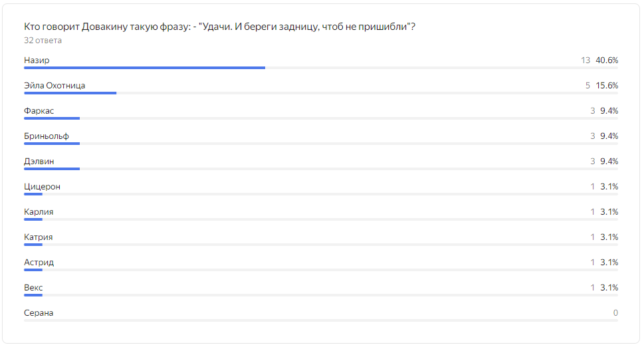The image size is (644, 349).
Task: Select the Серана option with zero votes
Action: (321, 315)
